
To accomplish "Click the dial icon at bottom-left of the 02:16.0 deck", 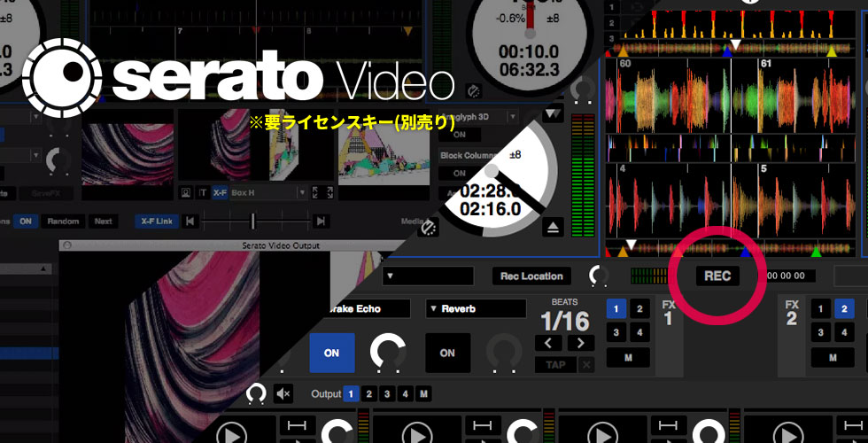I will [428, 228].
